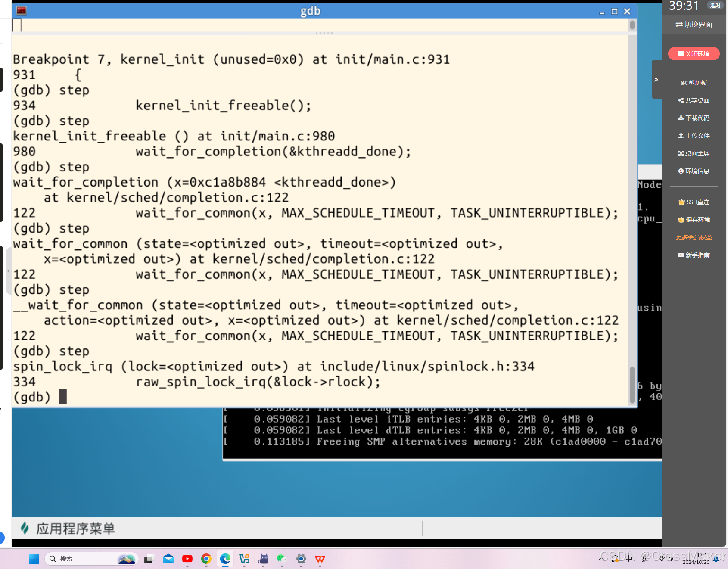Open 共享桌面 share desktop

point(694,100)
